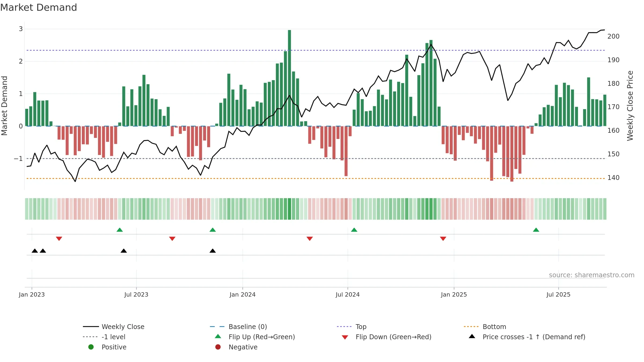Click the Jan 2023 x-axis label
The height and width of the screenshot is (362, 644).
[x=32, y=294]
